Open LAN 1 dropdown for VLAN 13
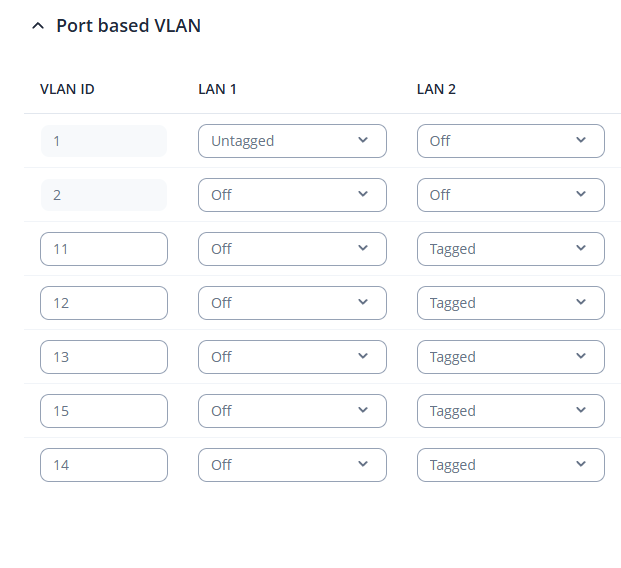 tap(292, 357)
